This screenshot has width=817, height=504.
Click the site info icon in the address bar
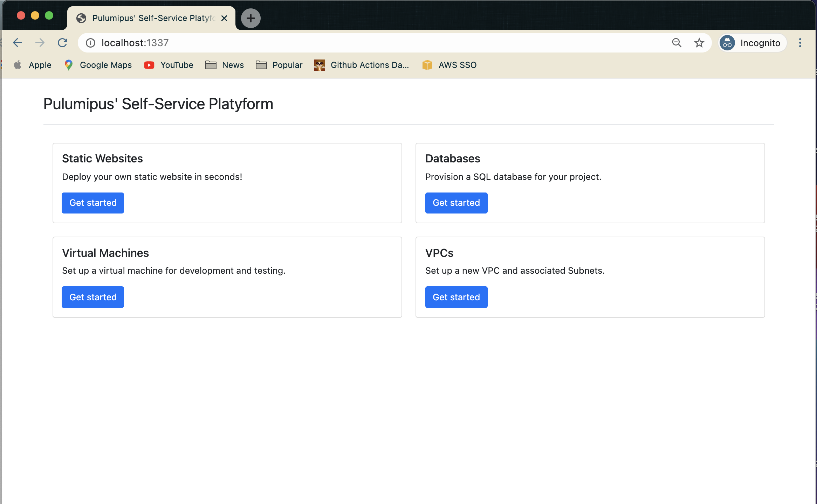pos(90,43)
